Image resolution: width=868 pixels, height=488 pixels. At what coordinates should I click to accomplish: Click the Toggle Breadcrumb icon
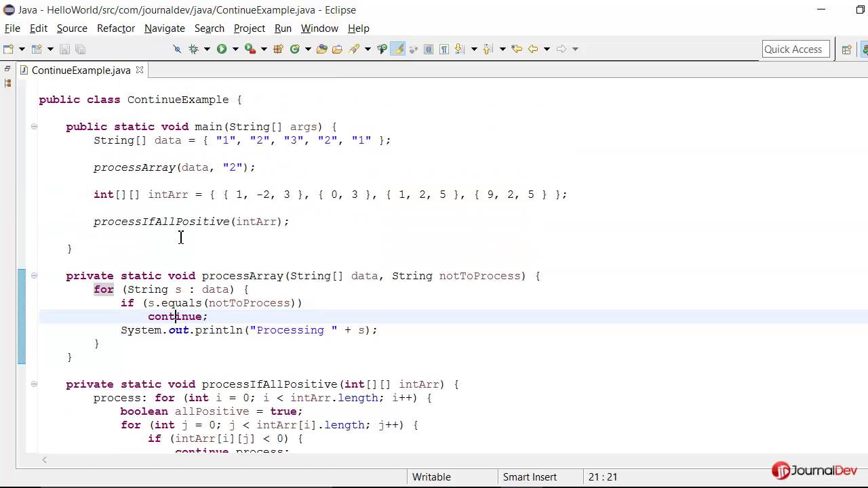382,49
